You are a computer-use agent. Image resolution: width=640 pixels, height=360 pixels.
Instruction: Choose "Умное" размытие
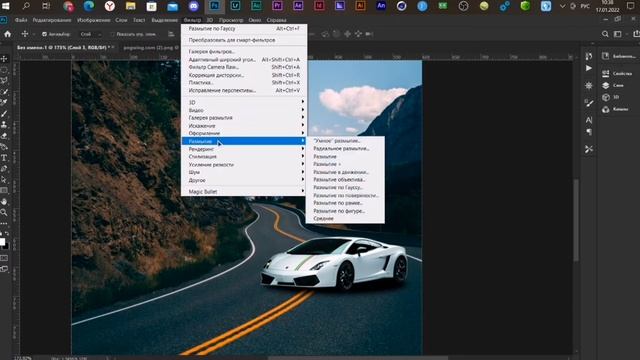coord(345,141)
